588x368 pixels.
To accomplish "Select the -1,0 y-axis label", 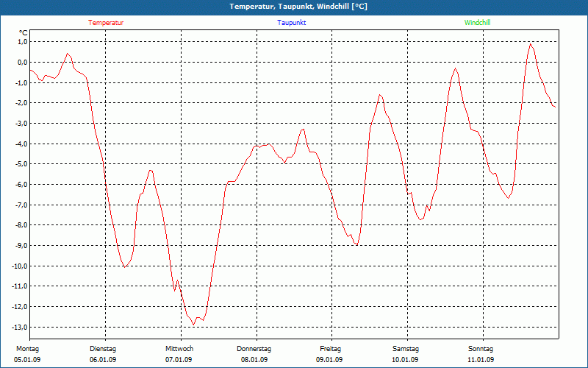I will coord(21,82).
